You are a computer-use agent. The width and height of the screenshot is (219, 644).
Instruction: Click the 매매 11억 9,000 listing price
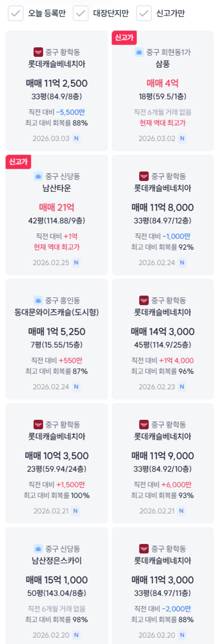click(162, 456)
